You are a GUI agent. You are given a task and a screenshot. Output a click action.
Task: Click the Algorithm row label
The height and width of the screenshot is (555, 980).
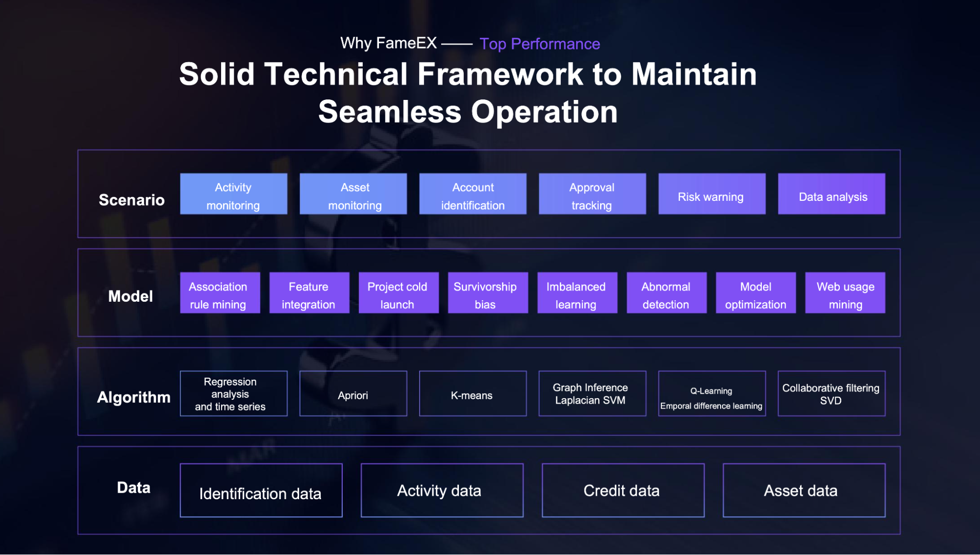click(133, 397)
